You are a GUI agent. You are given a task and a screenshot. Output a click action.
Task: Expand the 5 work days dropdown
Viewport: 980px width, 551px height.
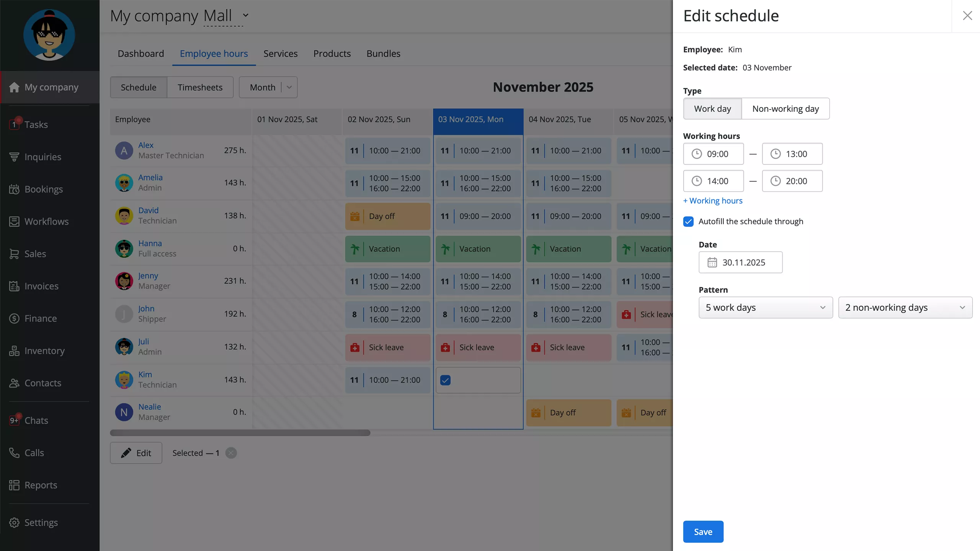pos(765,308)
